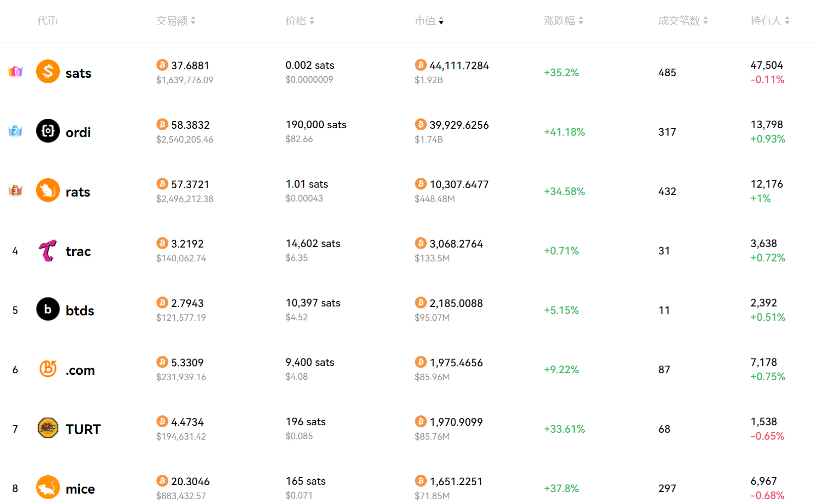Click the mice token logo icon
The width and height of the screenshot is (817, 504).
point(48,488)
